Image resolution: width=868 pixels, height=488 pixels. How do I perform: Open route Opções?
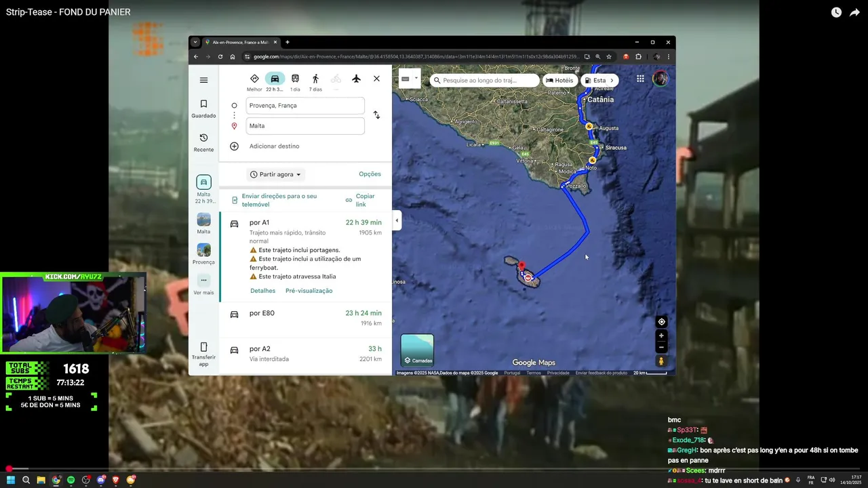370,174
